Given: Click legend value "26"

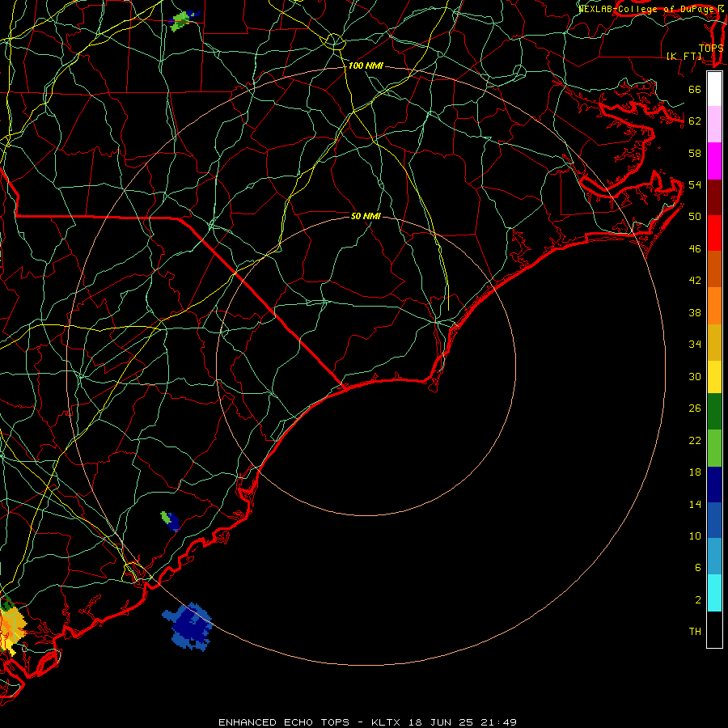Looking at the screenshot, I should point(695,408).
